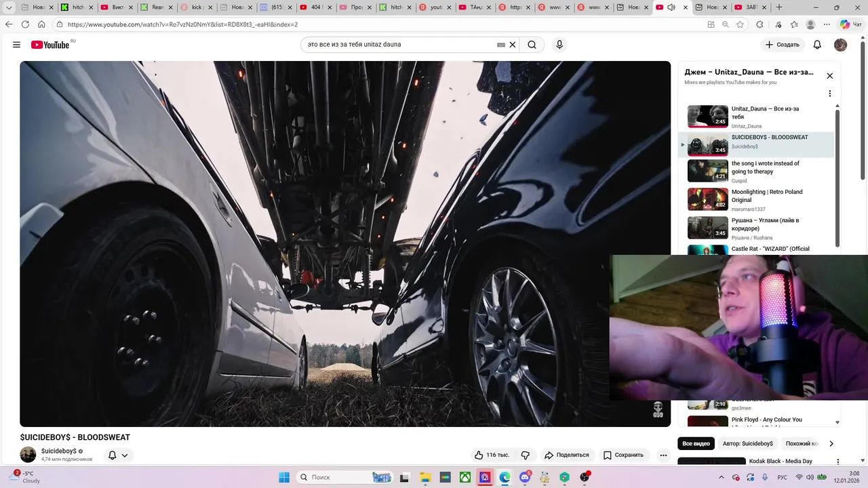The image size is (868, 488).
Task: Clear the YouTube search query with X
Action: coord(513,45)
